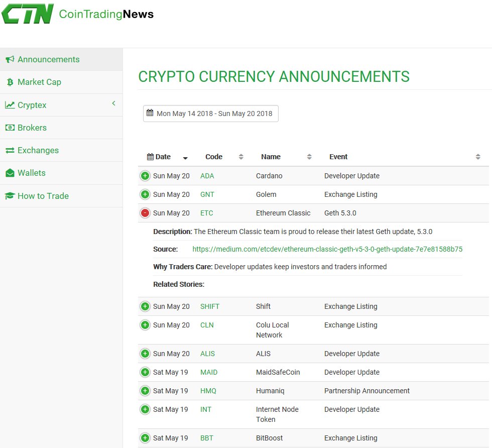This screenshot has width=492, height=448.
Task: Open Cryptex in the sidebar
Action: click(x=61, y=105)
